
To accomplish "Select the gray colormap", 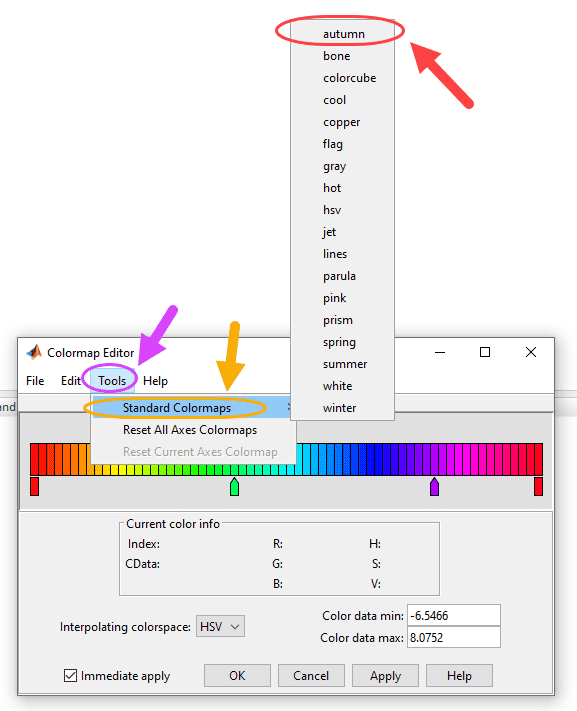I will click(x=342, y=166).
